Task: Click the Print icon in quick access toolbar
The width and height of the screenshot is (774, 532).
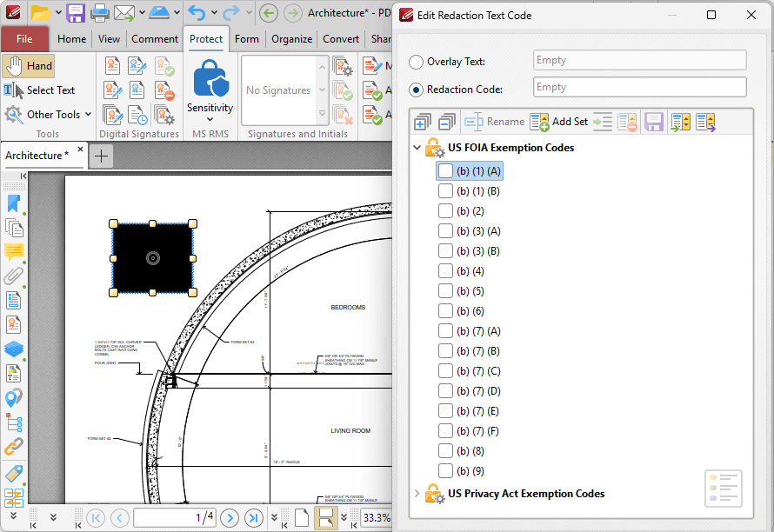Action: (100, 13)
